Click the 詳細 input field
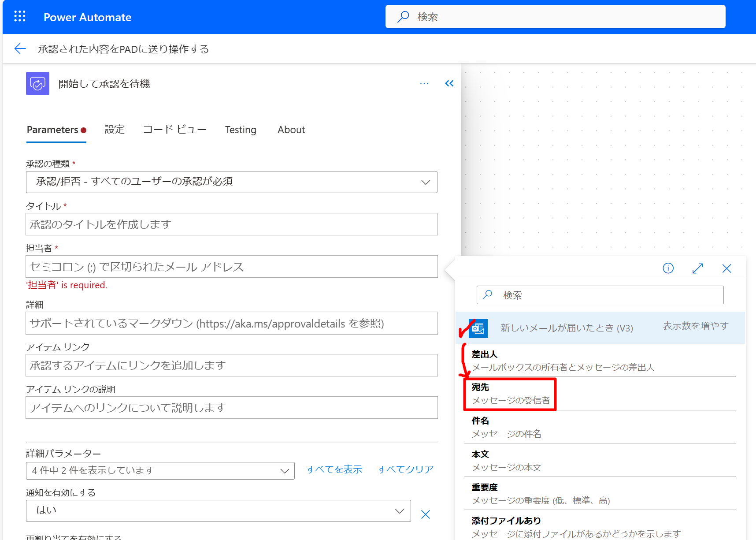The image size is (756, 540). pyautogui.click(x=232, y=323)
